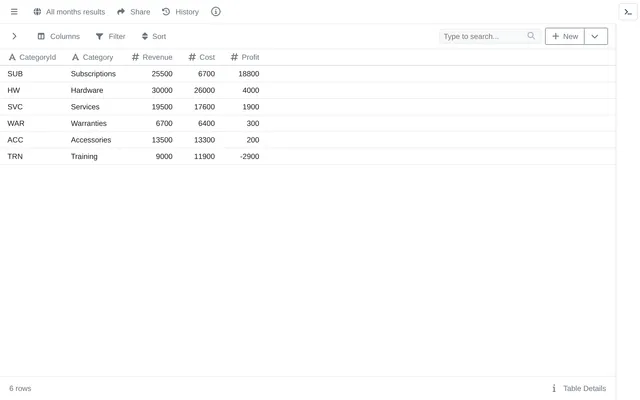
Task: Select the Accessories cell
Action: click(x=91, y=140)
